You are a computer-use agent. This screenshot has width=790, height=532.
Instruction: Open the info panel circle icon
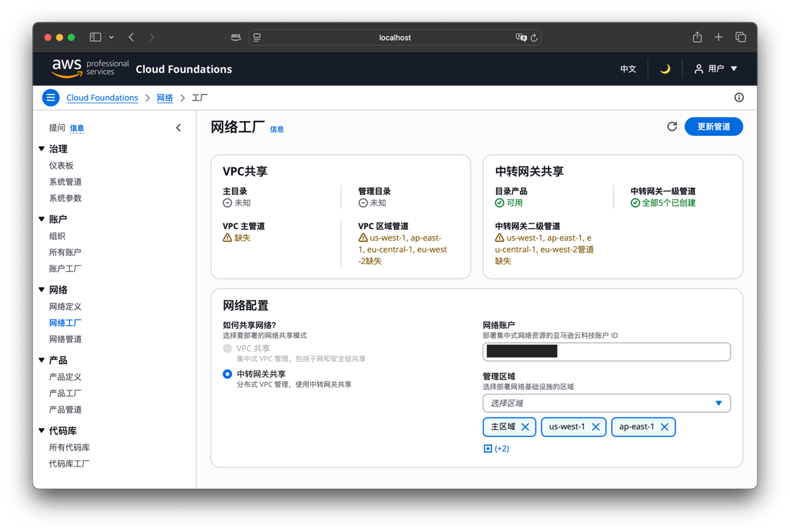739,98
